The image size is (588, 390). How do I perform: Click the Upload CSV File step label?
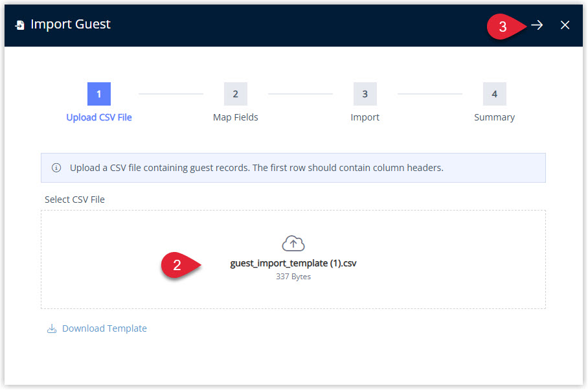pos(99,117)
